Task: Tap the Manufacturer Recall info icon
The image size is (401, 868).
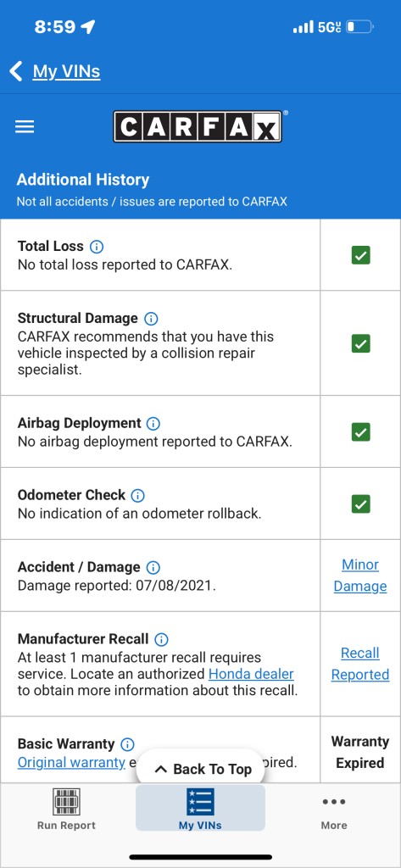Action: point(161,639)
